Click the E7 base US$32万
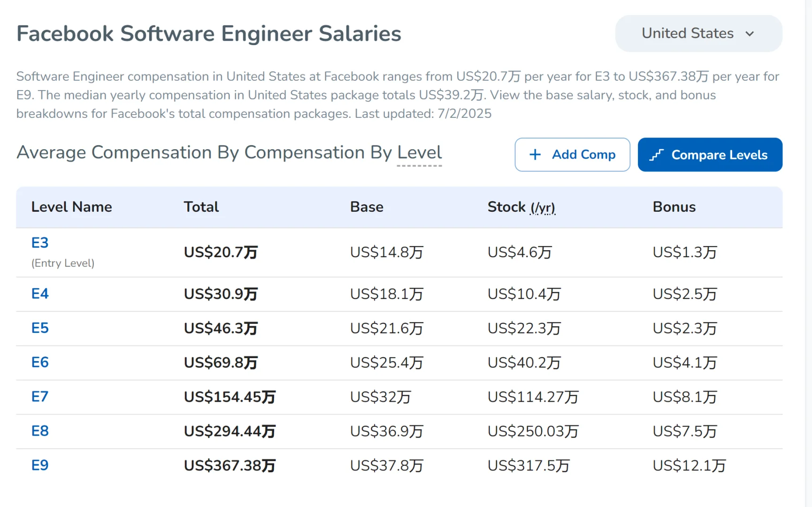This screenshot has width=812, height=507. click(381, 397)
